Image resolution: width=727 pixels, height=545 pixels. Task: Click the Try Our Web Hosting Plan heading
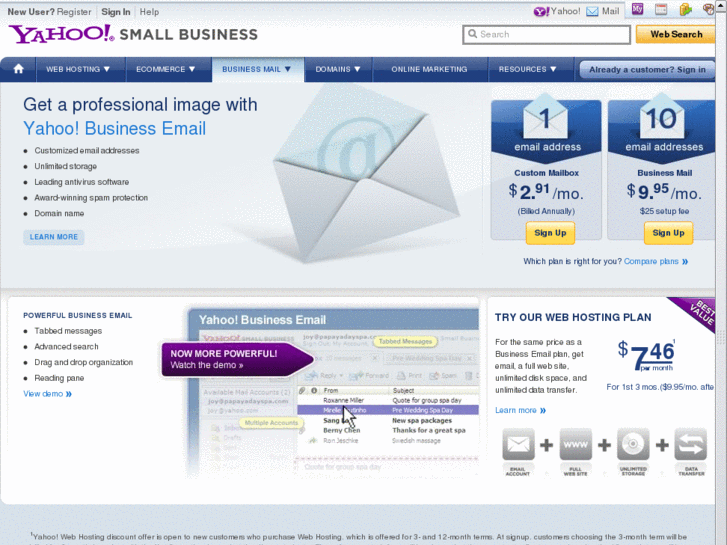573,317
